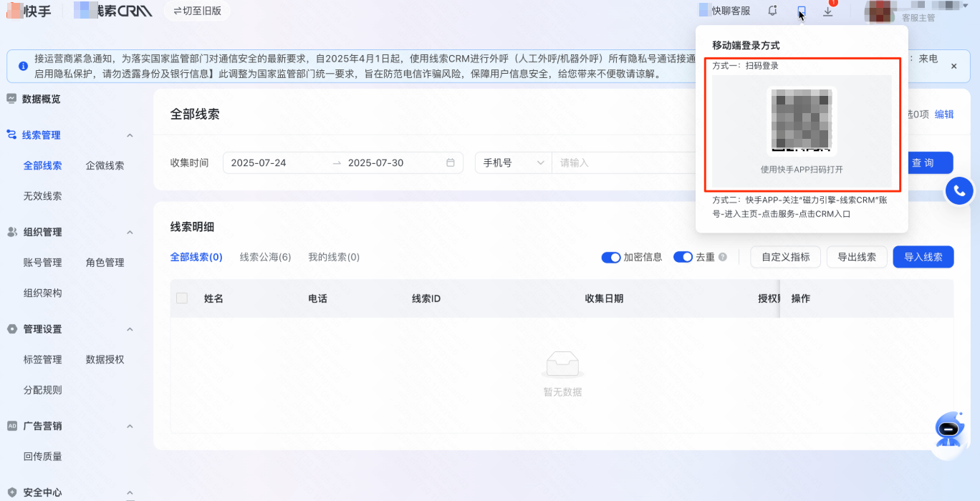Click the empty data inbox icon
980x501 pixels.
tap(562, 364)
